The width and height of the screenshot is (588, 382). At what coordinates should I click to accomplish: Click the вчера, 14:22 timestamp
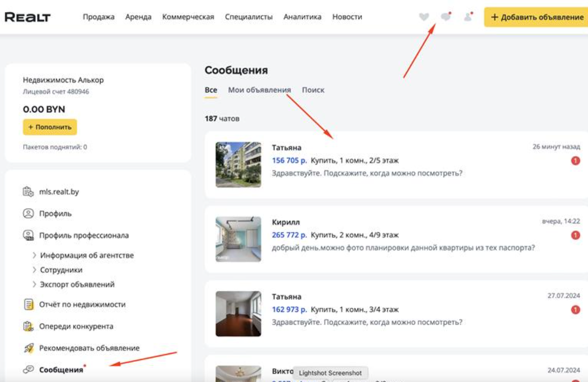coord(561,221)
